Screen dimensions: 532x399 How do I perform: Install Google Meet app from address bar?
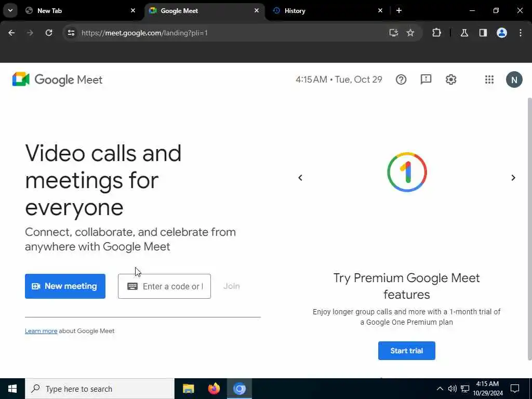point(394,33)
